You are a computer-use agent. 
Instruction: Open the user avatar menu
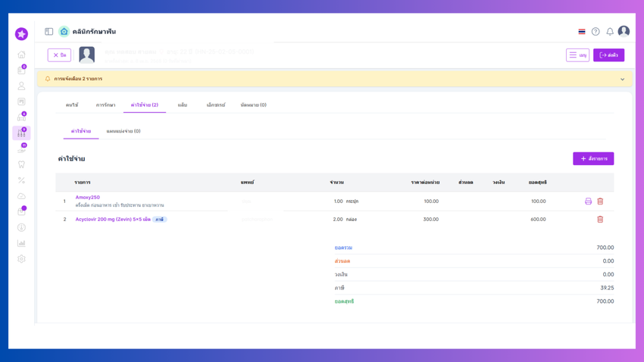coord(624,31)
